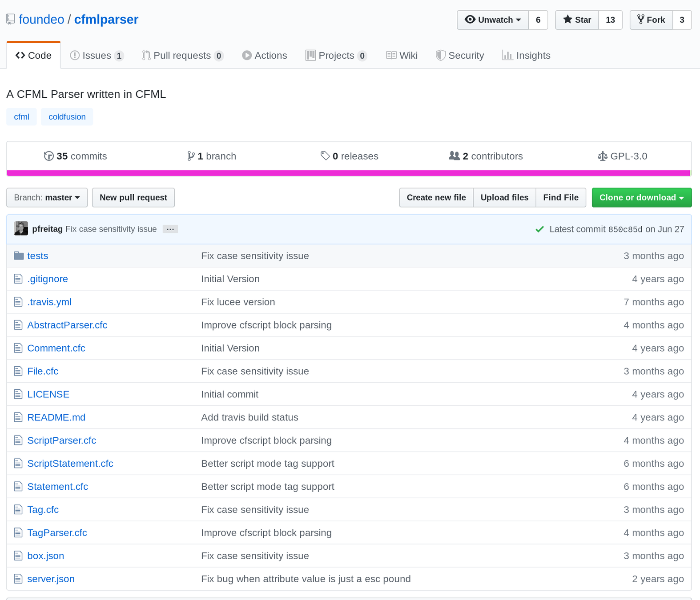Click the New pull request button
The width and height of the screenshot is (700, 600).
(x=133, y=197)
